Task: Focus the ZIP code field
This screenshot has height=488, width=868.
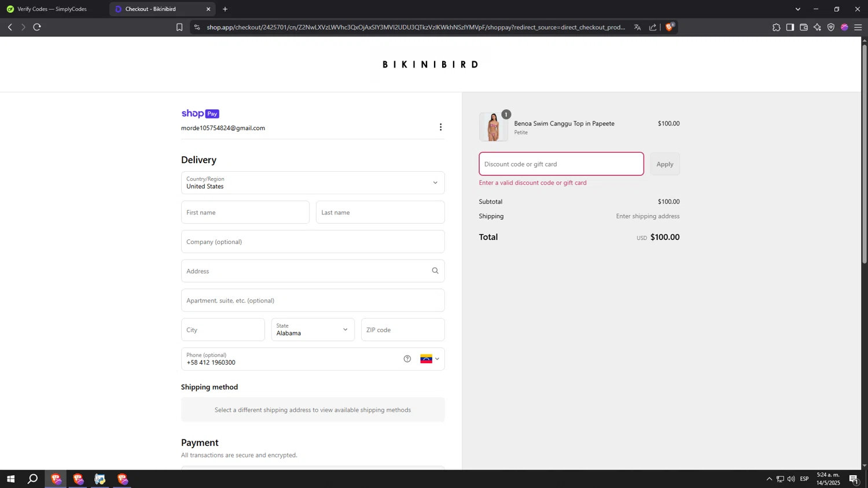Action: 403,330
